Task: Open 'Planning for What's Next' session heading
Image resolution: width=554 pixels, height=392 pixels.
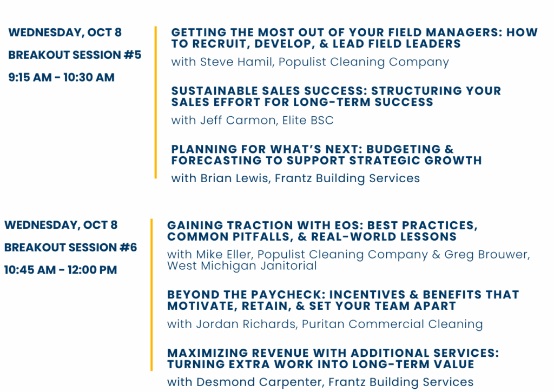Action: coord(326,155)
